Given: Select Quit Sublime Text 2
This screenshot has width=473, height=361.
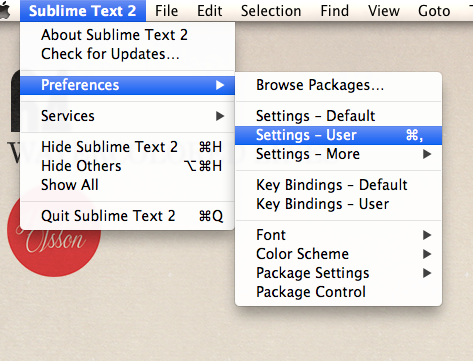Looking at the screenshot, I should click(128, 216).
